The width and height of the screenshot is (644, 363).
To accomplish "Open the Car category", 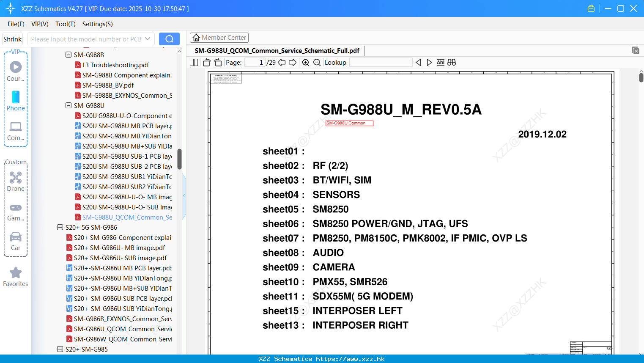I will pyautogui.click(x=16, y=241).
